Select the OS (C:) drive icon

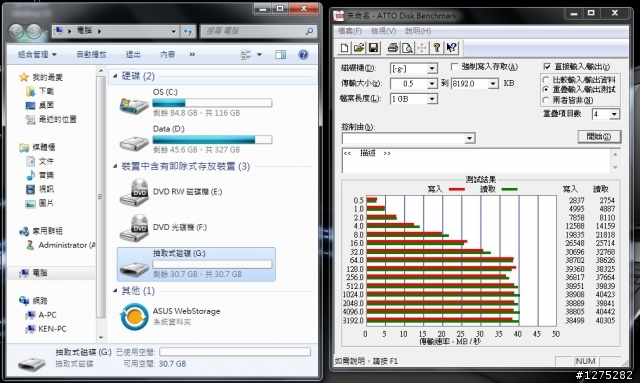[133, 105]
